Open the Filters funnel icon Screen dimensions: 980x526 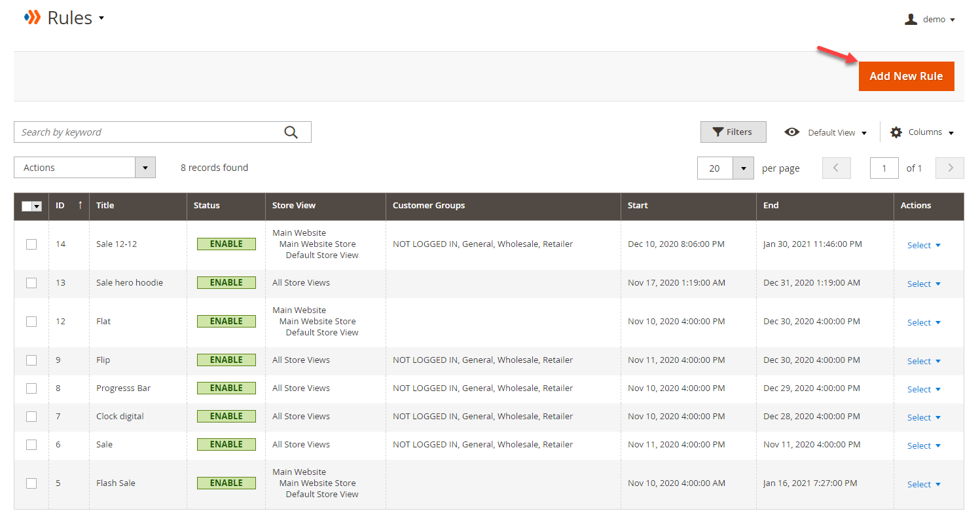[718, 132]
